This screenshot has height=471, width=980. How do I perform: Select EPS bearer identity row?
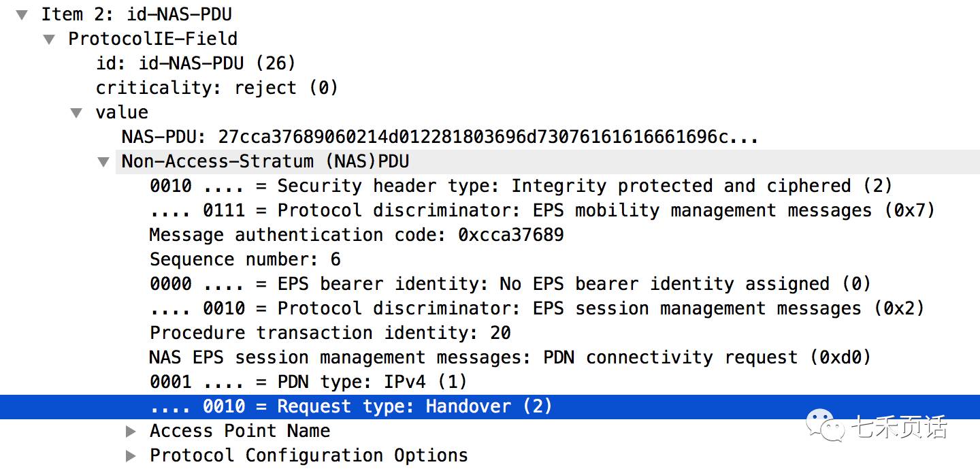[510, 284]
